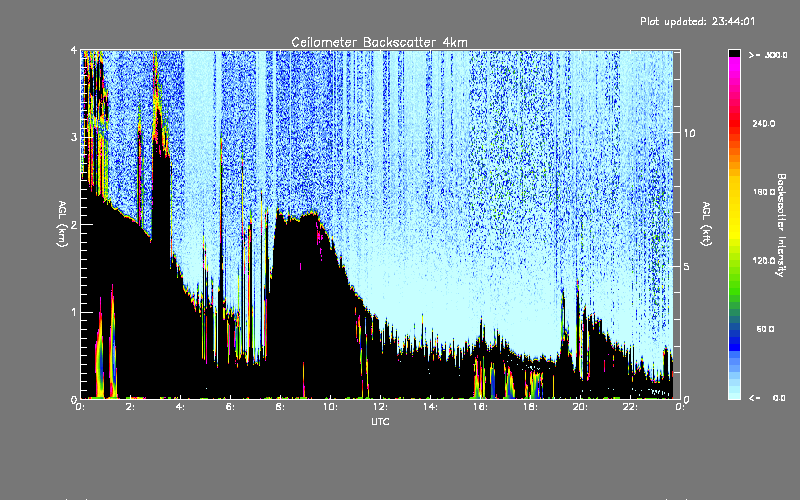Click the '20:' UTC hour tick
The width and height of the screenshot is (800, 500).
point(581,407)
